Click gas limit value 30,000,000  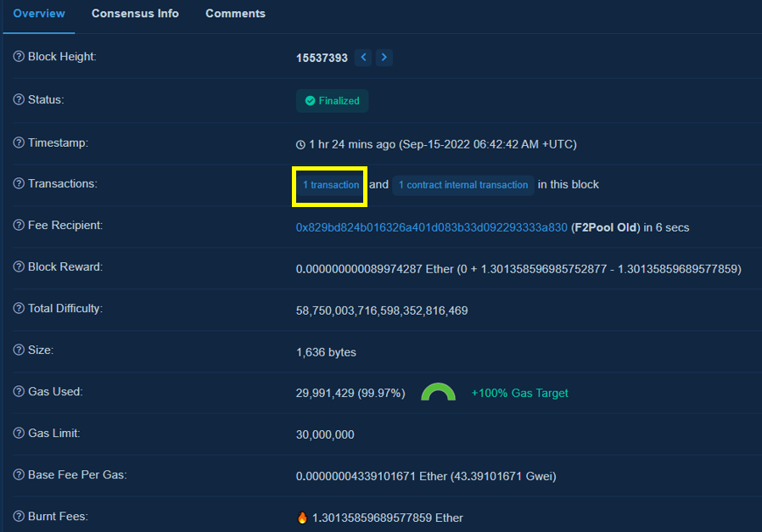pyautogui.click(x=325, y=434)
